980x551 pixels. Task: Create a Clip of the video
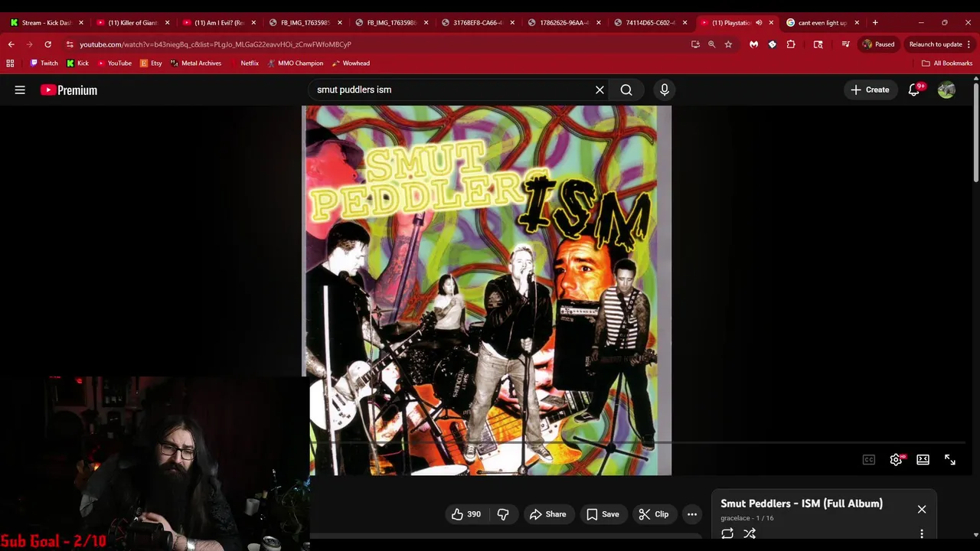tap(654, 514)
